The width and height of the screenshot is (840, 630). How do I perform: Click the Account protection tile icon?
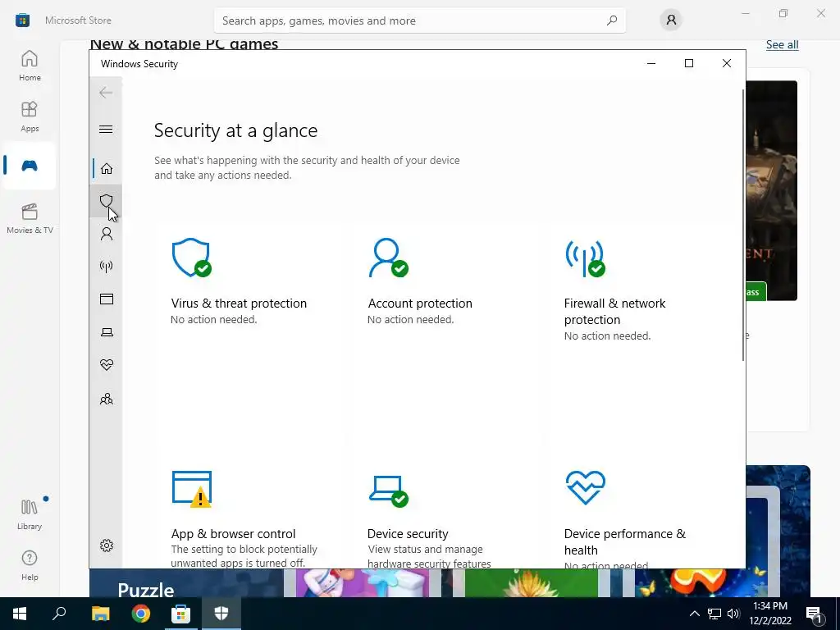388,258
